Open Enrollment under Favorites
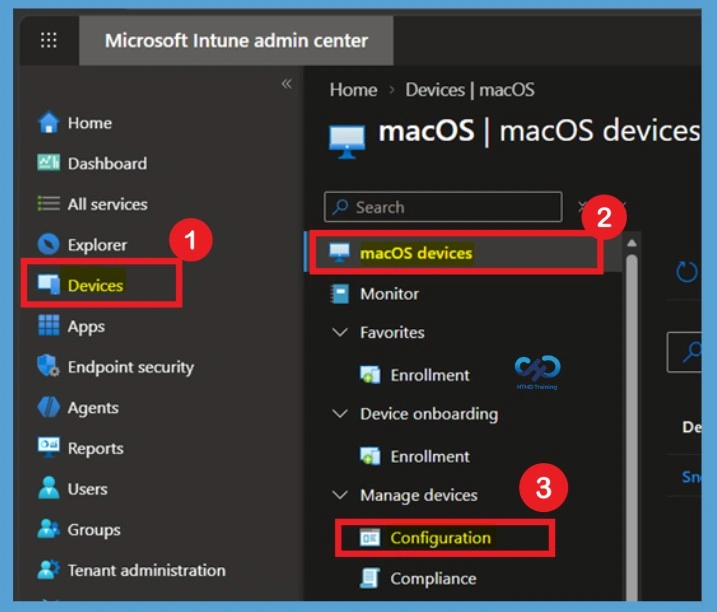Image resolution: width=717 pixels, height=612 pixels. 430,375
